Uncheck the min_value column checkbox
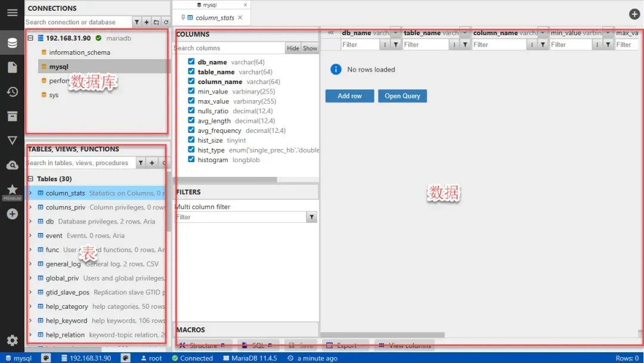The image size is (644, 363). [191, 91]
